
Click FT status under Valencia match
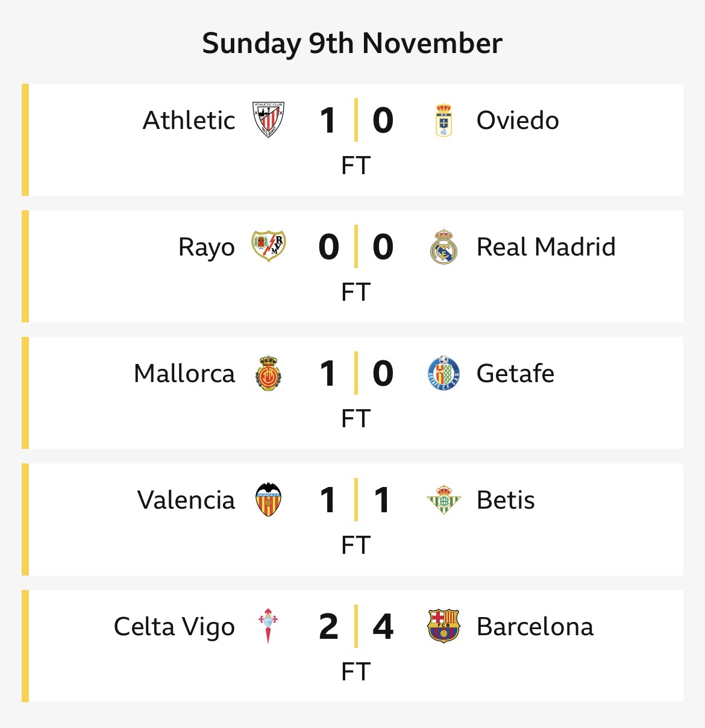pos(356,545)
